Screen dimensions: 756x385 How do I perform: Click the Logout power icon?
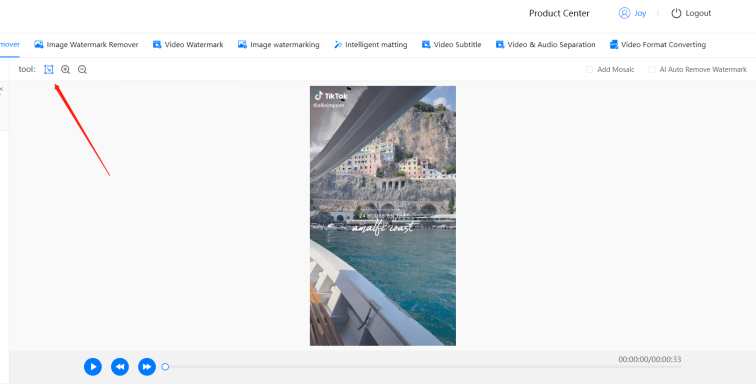click(676, 13)
